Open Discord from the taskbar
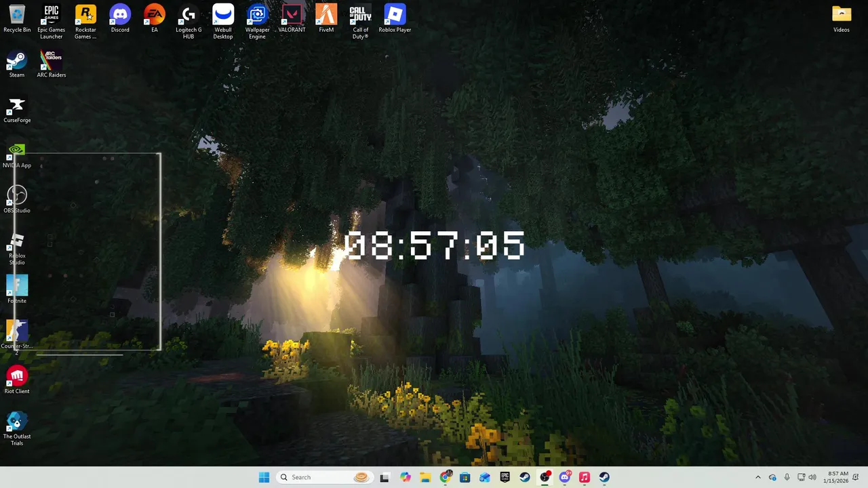Image resolution: width=868 pixels, height=488 pixels. (564, 477)
